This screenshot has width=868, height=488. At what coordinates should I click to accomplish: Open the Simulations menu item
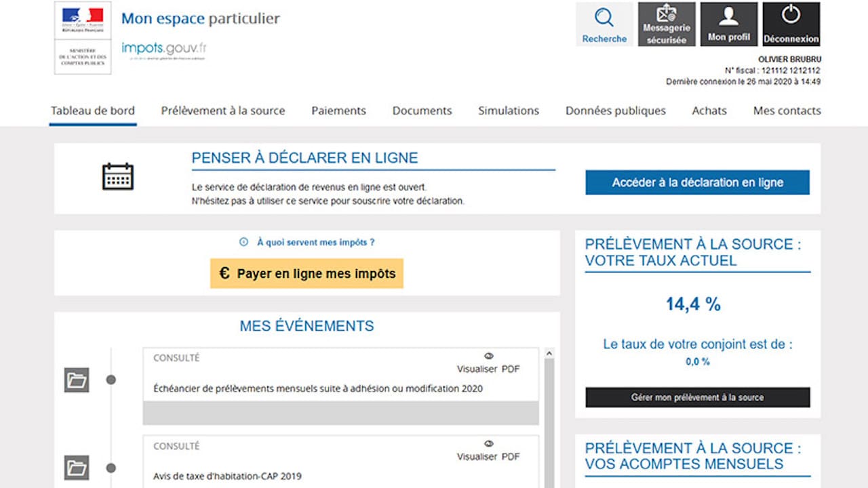(x=508, y=111)
